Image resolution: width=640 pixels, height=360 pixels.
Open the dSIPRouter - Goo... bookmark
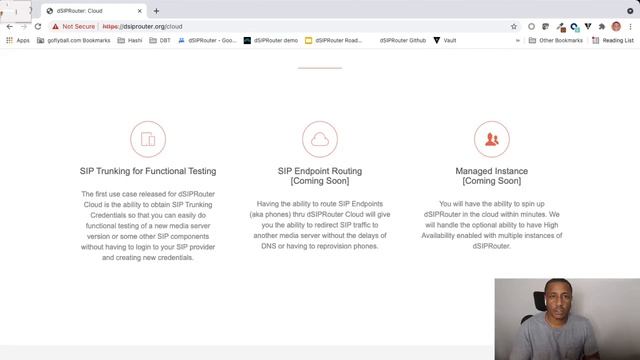(x=207, y=40)
